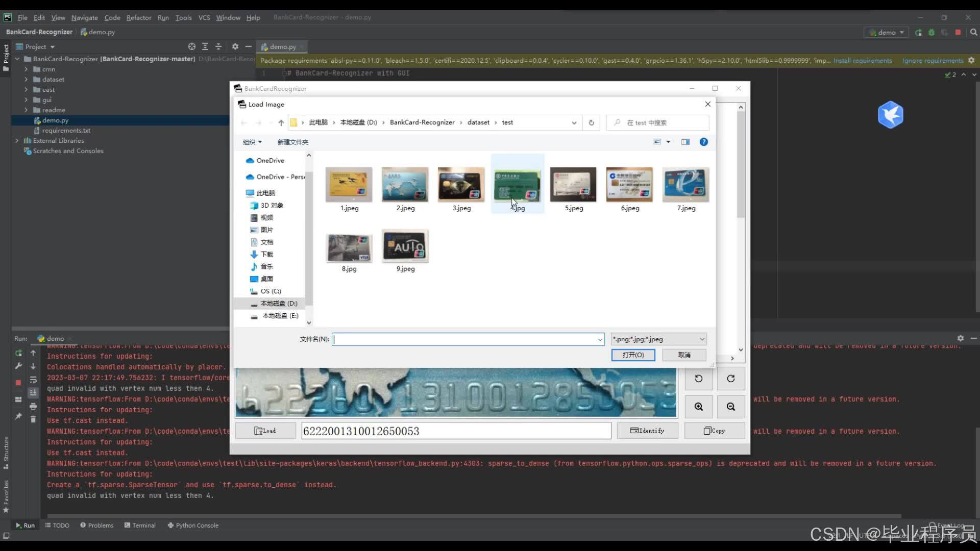Expand the External Libraries node

tap(17, 141)
